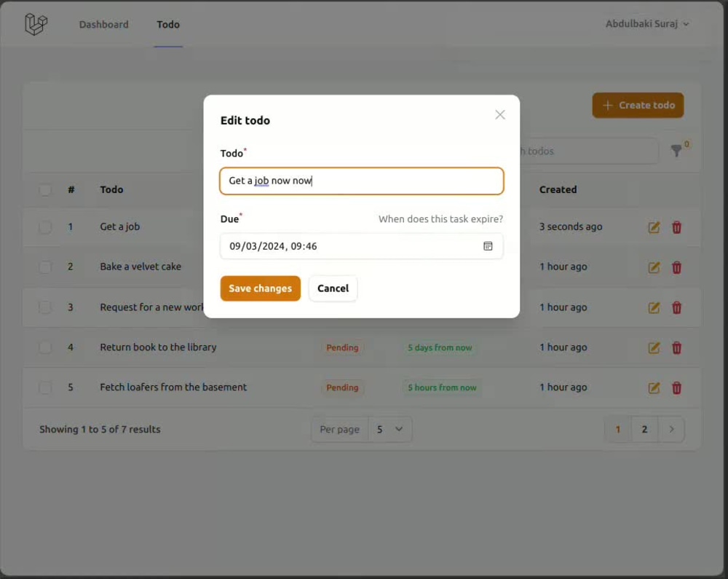Image resolution: width=728 pixels, height=579 pixels.
Task: Toggle the select-all checkbox in the table header
Action: point(45,190)
